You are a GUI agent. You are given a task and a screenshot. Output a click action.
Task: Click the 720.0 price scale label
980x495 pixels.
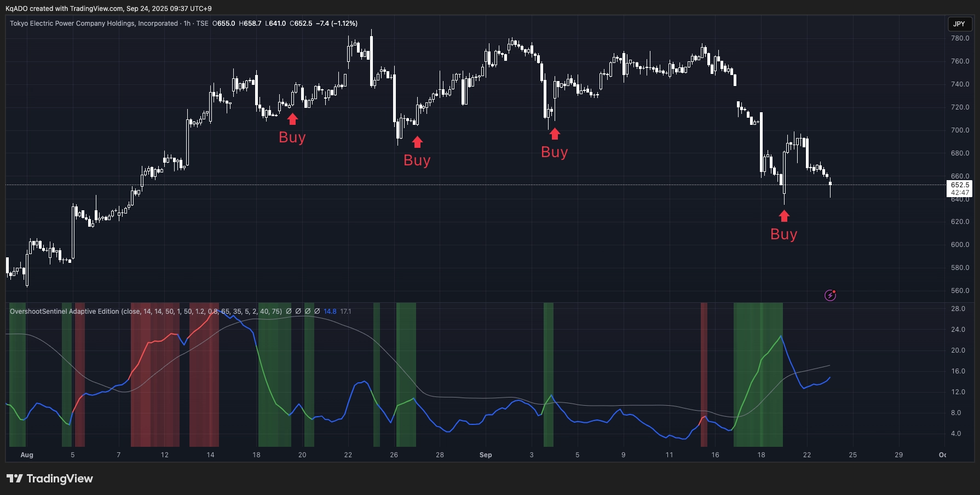(960, 107)
